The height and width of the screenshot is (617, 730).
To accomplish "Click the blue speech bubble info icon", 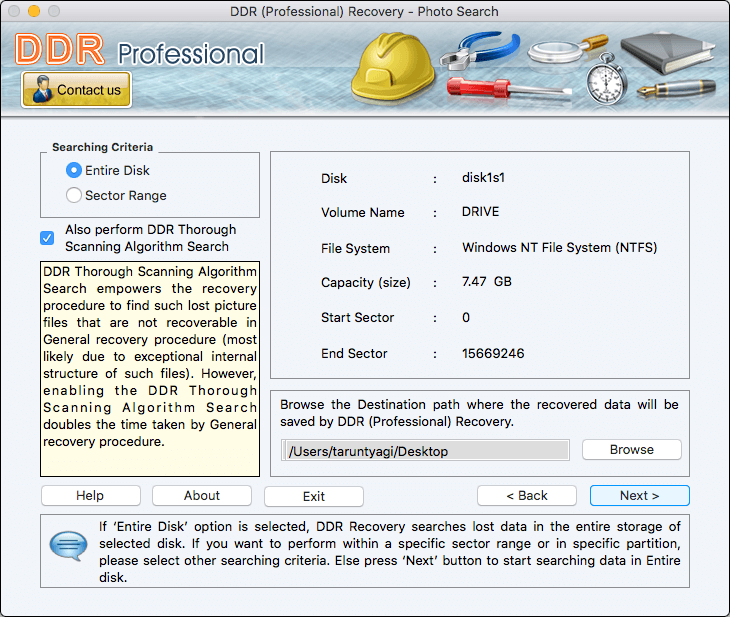I will coord(68,545).
